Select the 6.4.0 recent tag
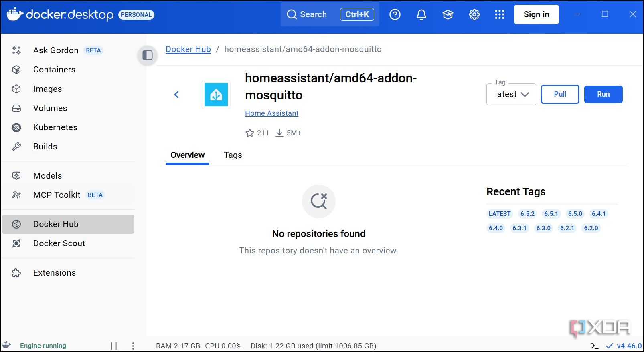Screen dimensions: 644x352 pyautogui.click(x=496, y=228)
